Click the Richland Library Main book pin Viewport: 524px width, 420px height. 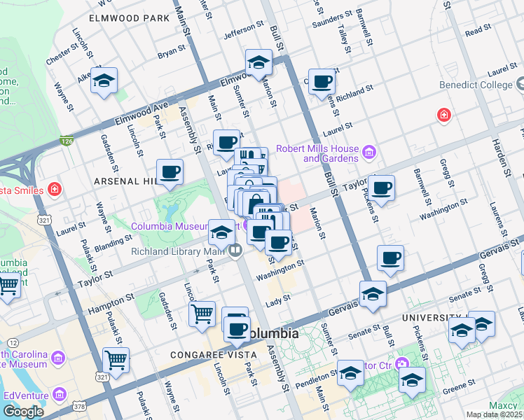[235, 251]
